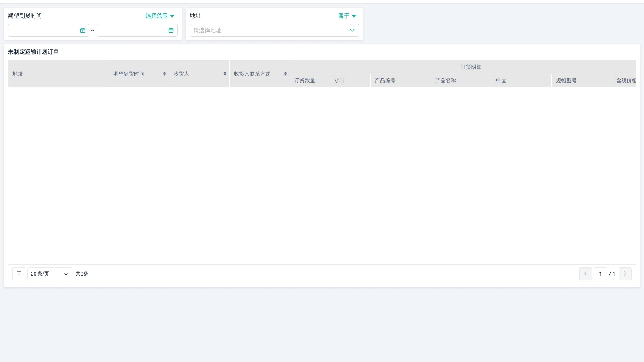
Task: Open the 20 条/页 page size dropdown
Action: (x=49, y=274)
